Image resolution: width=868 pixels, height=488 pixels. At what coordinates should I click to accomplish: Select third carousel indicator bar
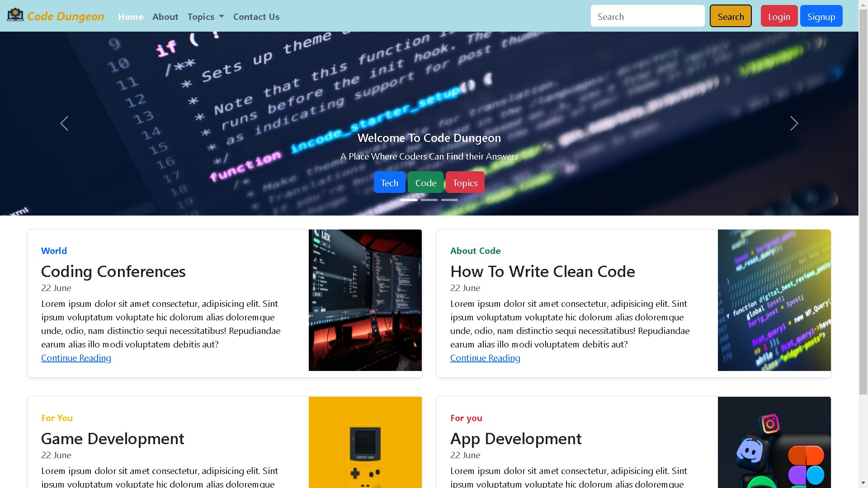coord(449,200)
